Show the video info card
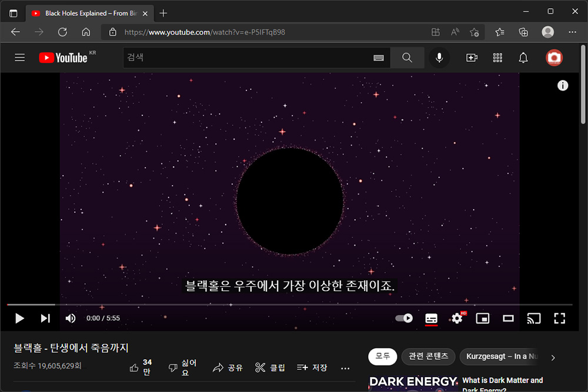Image resolution: width=588 pixels, height=392 pixels. [563, 85]
